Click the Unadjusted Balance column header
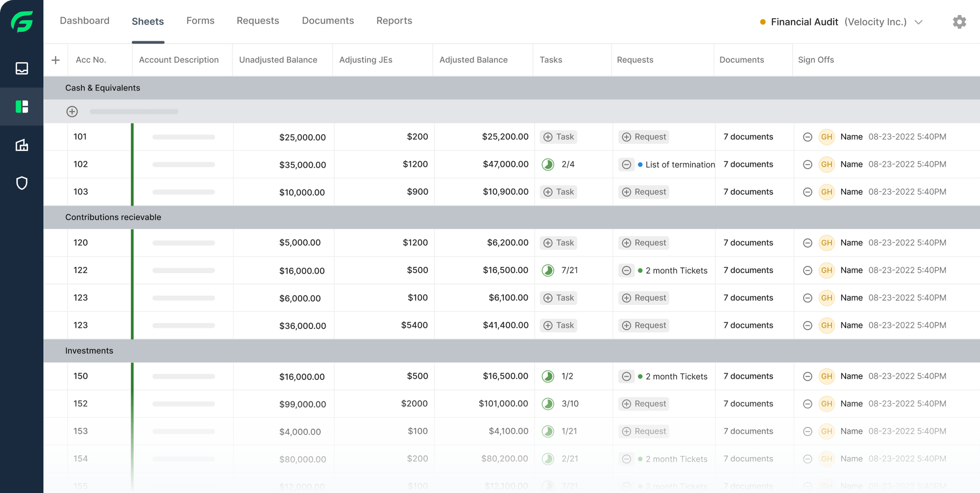The width and height of the screenshot is (980, 493). (278, 60)
